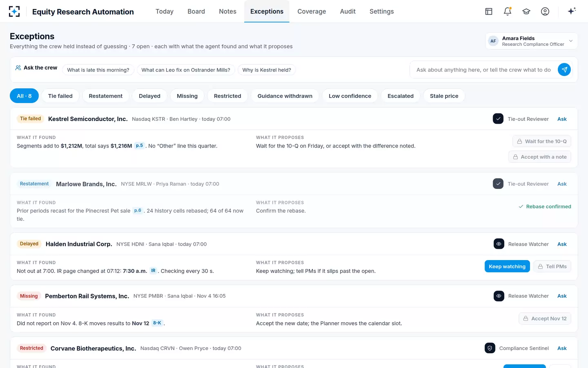Select the All · 8 filter
Viewport: 588px width, 368px height.
(x=24, y=96)
